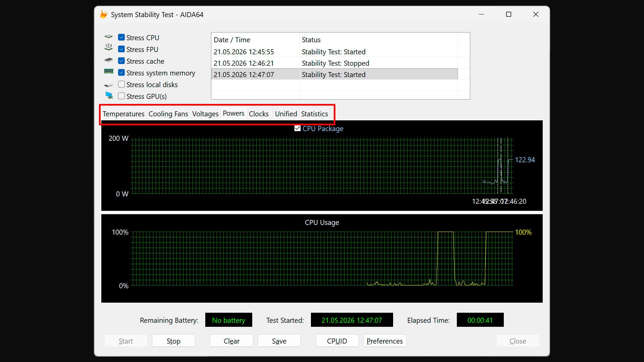
Task: Open the Statistics tab
Action: [314, 114]
